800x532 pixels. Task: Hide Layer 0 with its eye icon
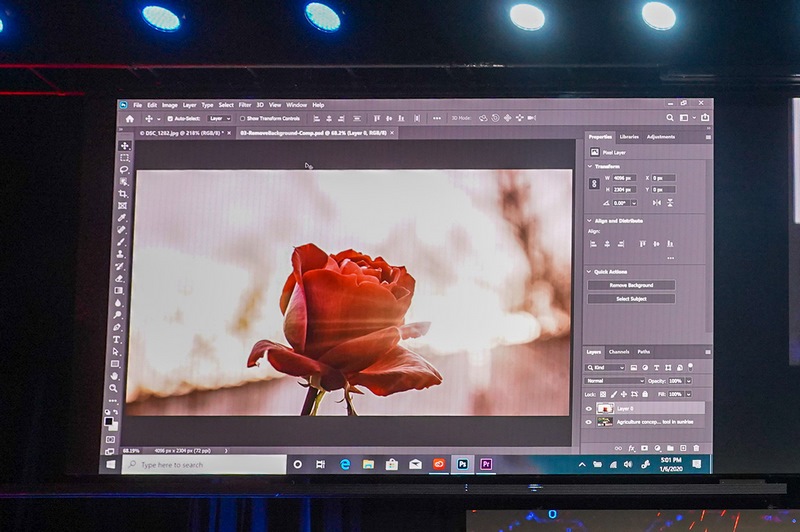point(588,409)
